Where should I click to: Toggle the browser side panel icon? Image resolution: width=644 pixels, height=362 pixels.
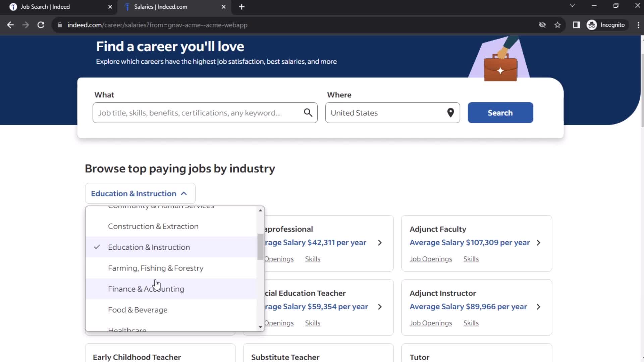[x=576, y=25]
